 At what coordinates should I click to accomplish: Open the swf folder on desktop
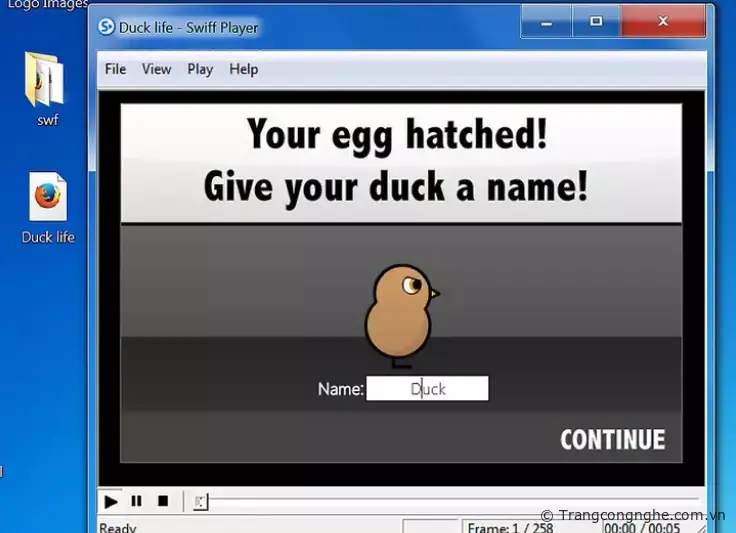[x=45, y=83]
